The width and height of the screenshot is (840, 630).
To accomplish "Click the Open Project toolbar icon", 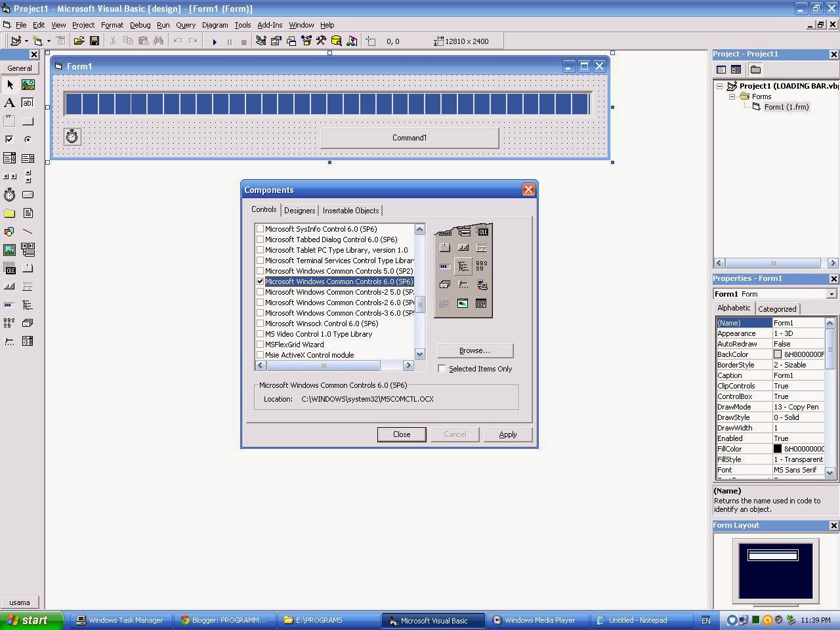I will pos(79,41).
